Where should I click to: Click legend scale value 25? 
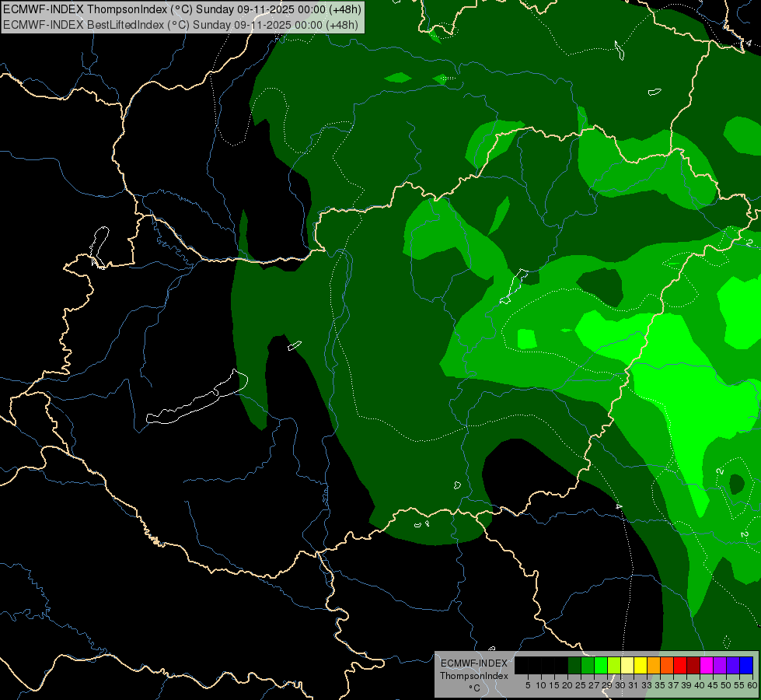(x=580, y=685)
